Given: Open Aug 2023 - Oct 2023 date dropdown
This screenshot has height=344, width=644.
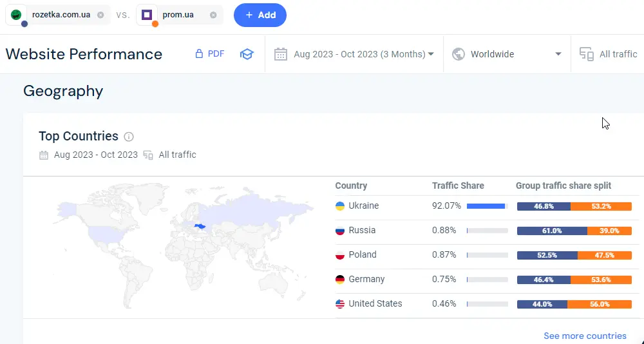Looking at the screenshot, I should pyautogui.click(x=363, y=54).
